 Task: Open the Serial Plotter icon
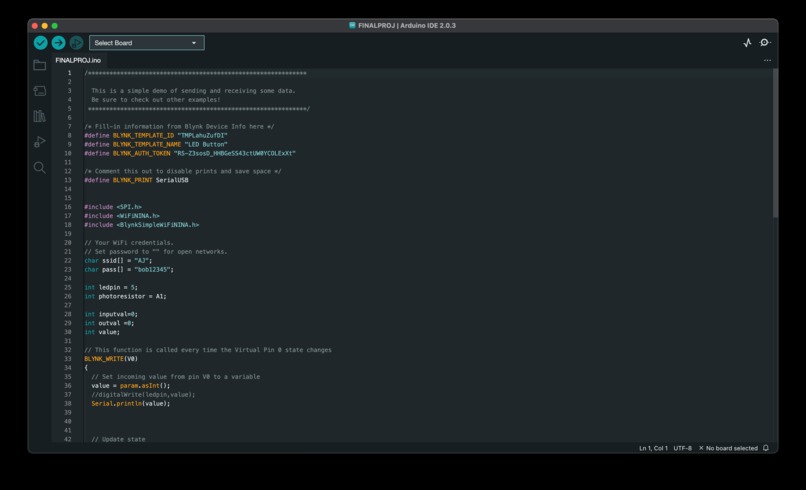(x=747, y=43)
